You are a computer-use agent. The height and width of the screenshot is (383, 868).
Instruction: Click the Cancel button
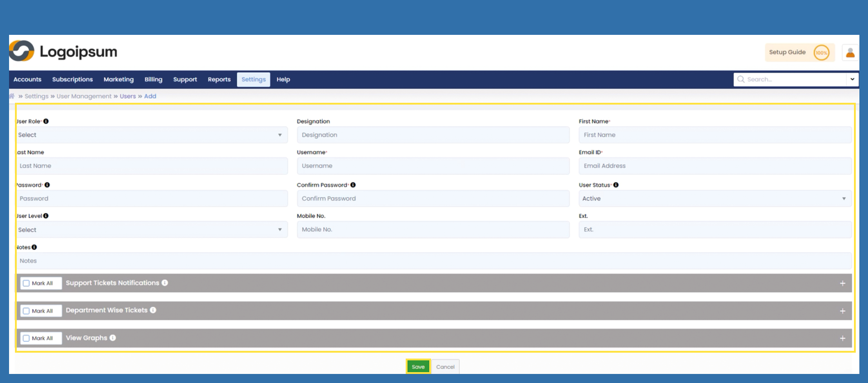(x=445, y=367)
